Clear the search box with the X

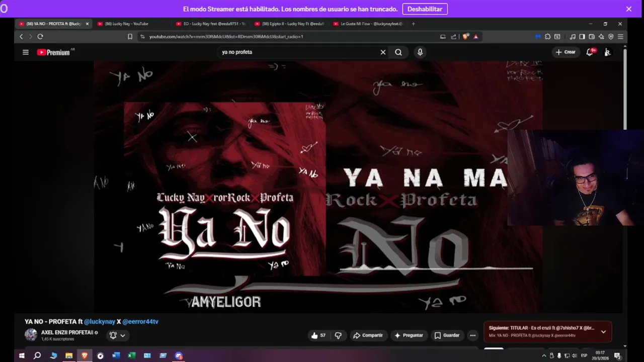point(383,52)
